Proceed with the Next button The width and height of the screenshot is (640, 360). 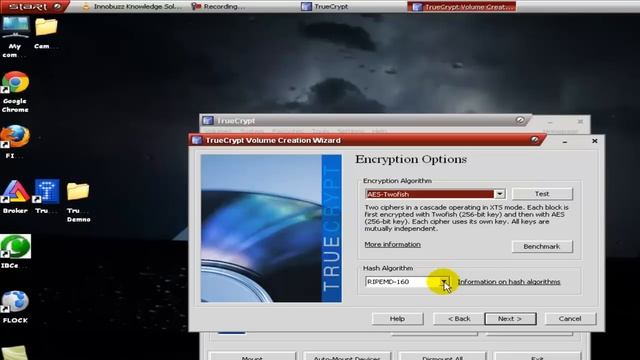[x=510, y=319]
